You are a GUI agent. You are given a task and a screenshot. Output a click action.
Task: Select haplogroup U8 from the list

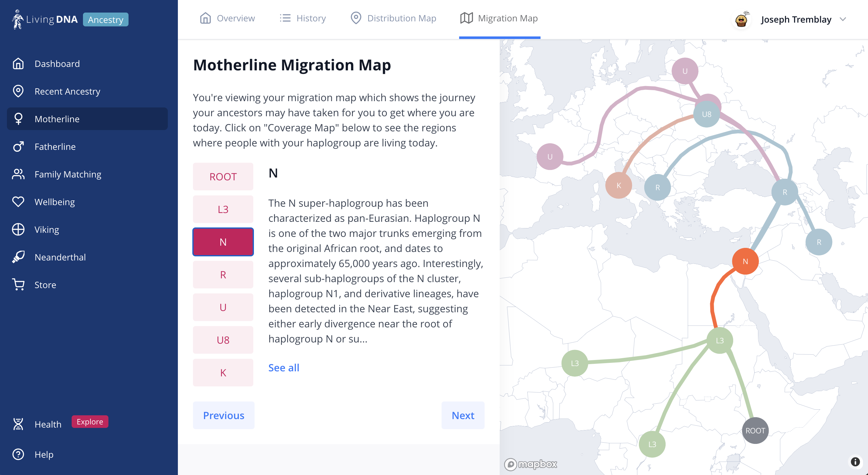(x=223, y=340)
